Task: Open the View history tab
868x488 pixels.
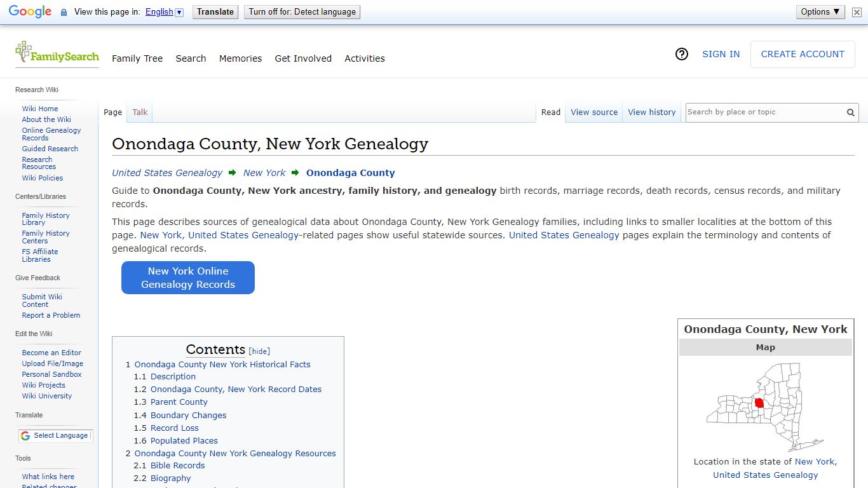Action: coord(652,112)
